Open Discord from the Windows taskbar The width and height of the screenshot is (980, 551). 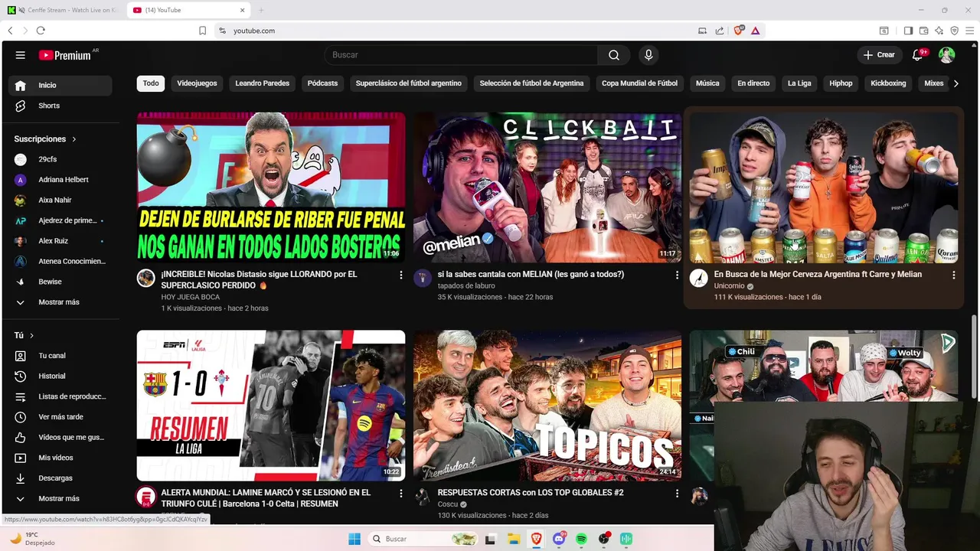pyautogui.click(x=560, y=539)
